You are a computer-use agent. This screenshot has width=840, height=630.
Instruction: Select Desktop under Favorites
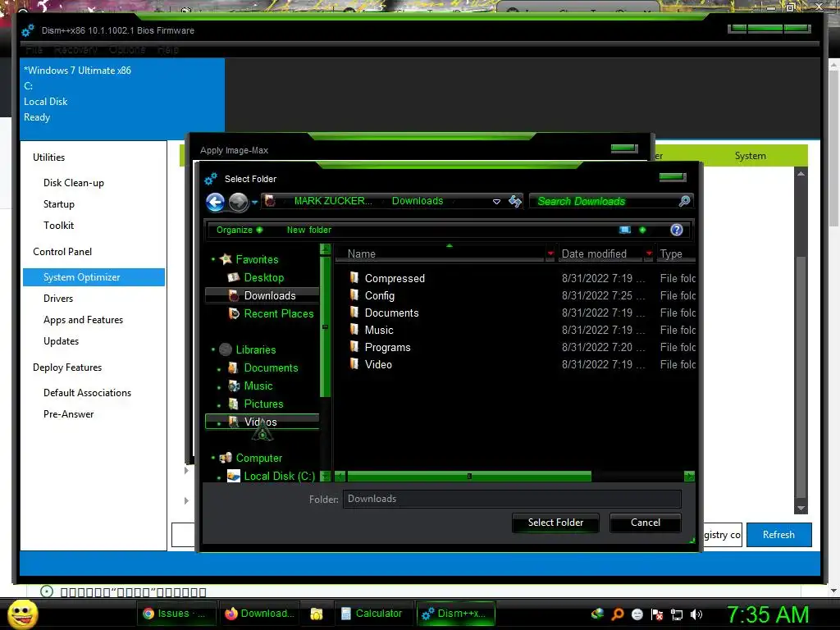pyautogui.click(x=263, y=277)
